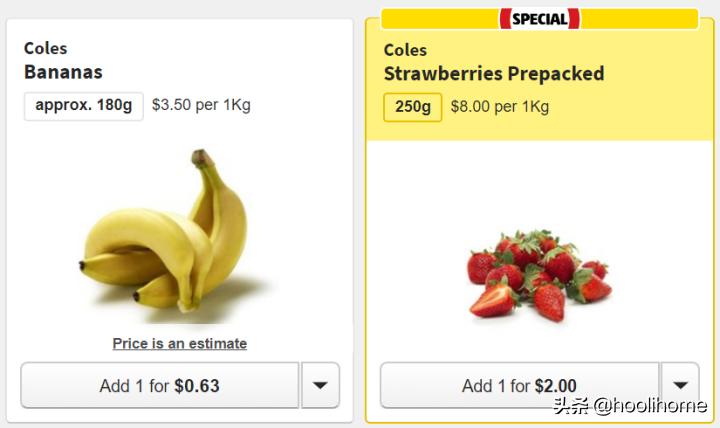Click the 头条 watermark logo
The height and width of the screenshot is (428, 720).
573,406
